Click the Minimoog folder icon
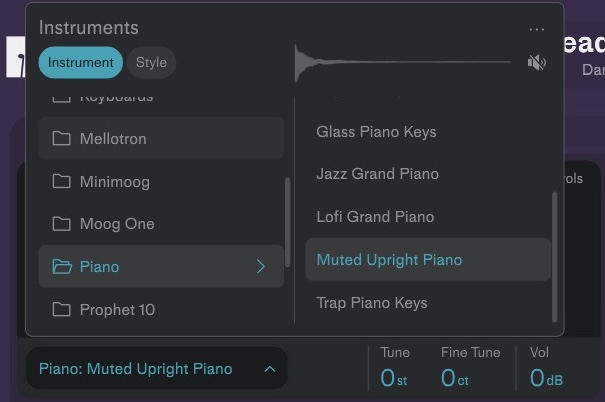This screenshot has height=402, width=605. click(x=62, y=181)
